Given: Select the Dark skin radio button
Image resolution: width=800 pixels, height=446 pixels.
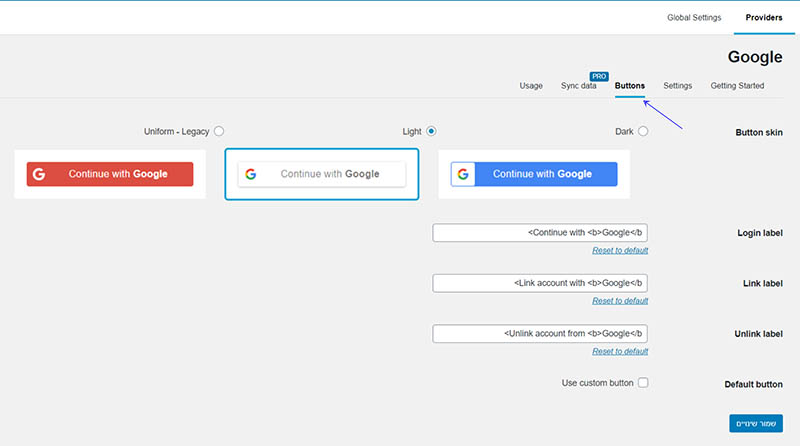Looking at the screenshot, I should [x=643, y=131].
